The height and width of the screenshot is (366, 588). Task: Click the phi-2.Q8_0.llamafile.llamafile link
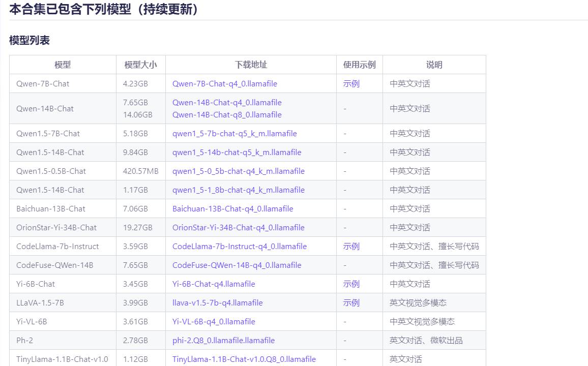[x=223, y=340]
